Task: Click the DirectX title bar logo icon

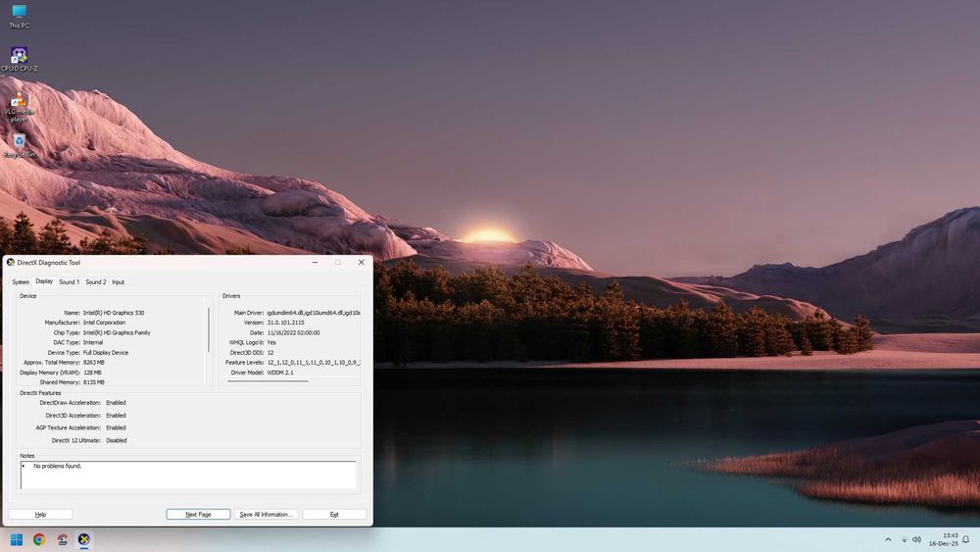Action: coord(11,263)
